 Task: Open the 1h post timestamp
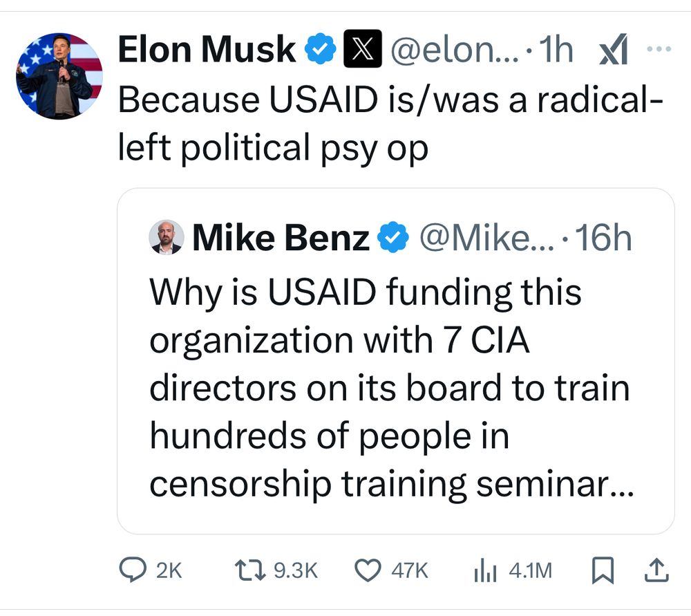556,49
